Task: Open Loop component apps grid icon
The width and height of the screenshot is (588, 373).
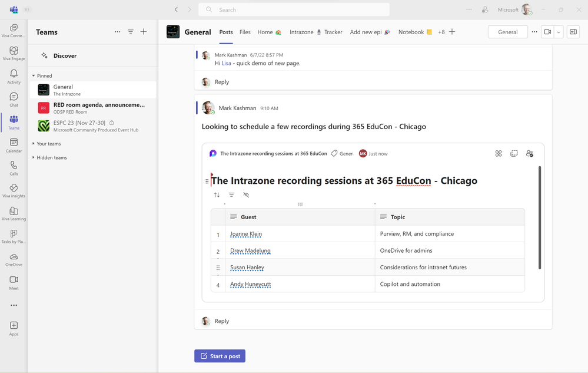Action: click(499, 153)
